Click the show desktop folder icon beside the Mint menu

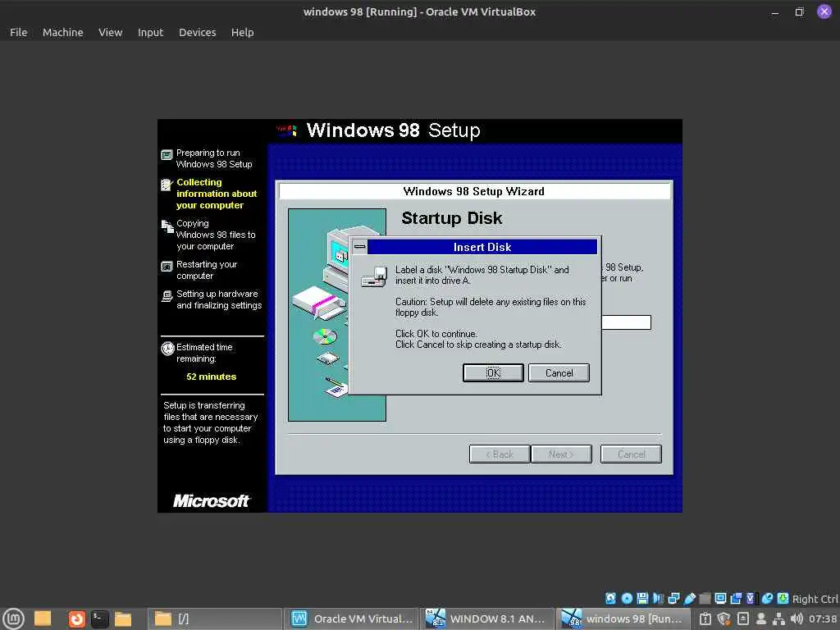[43, 619]
